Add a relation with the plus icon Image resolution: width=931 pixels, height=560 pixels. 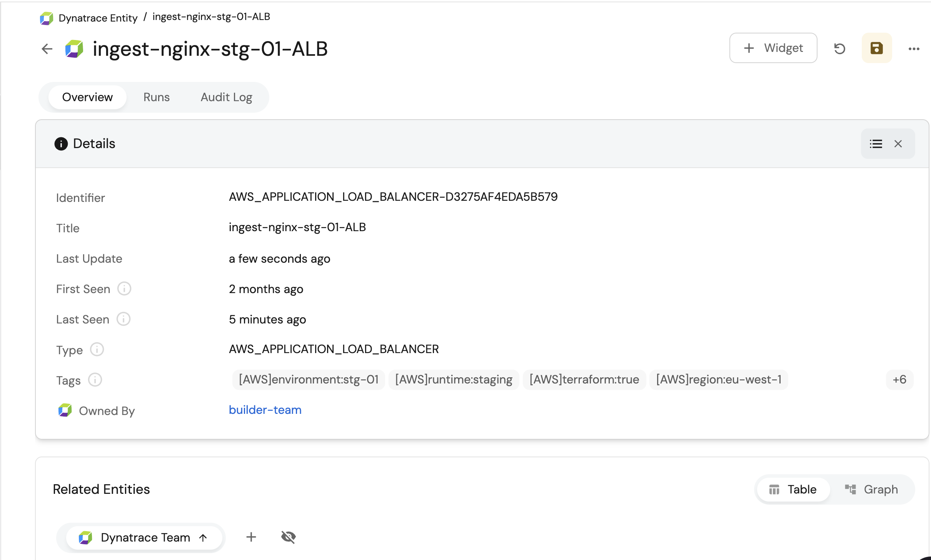click(x=251, y=537)
